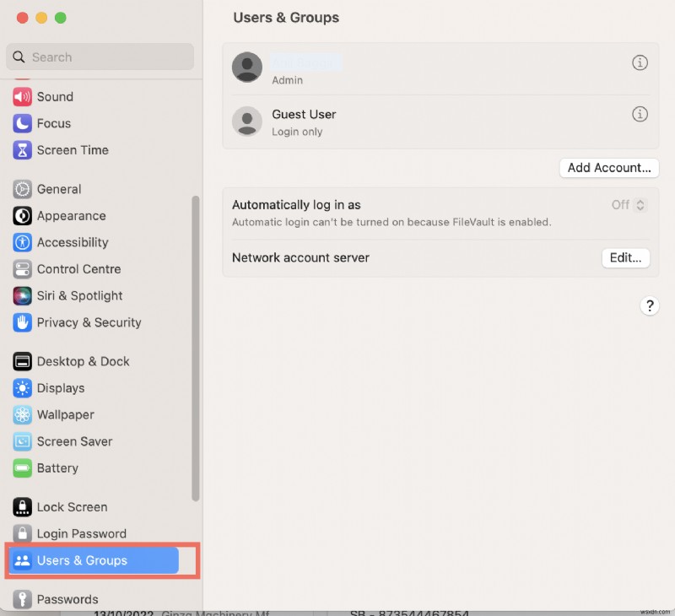Click the Wallpaper flower icon

point(22,414)
